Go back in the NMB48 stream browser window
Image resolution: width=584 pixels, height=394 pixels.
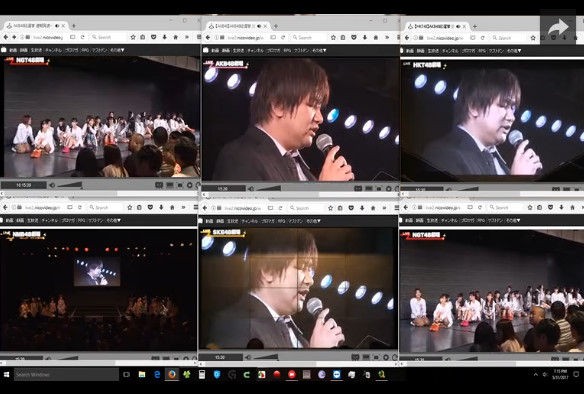point(5,207)
